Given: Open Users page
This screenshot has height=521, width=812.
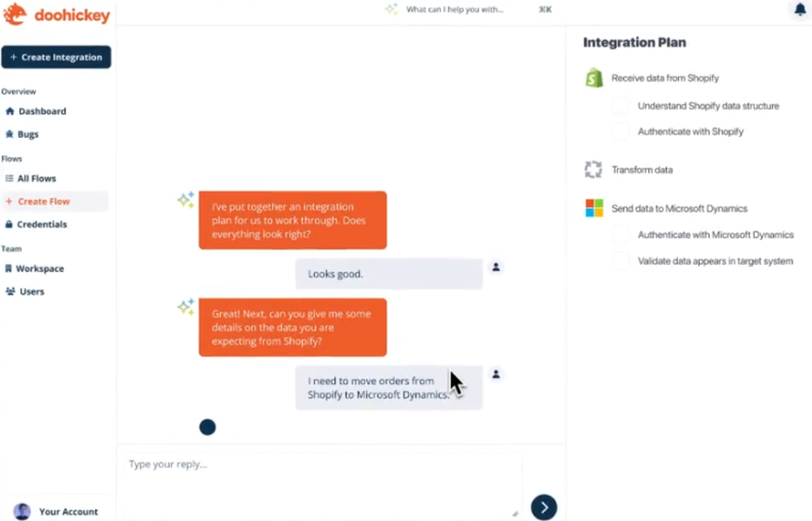Looking at the screenshot, I should 55,291.
